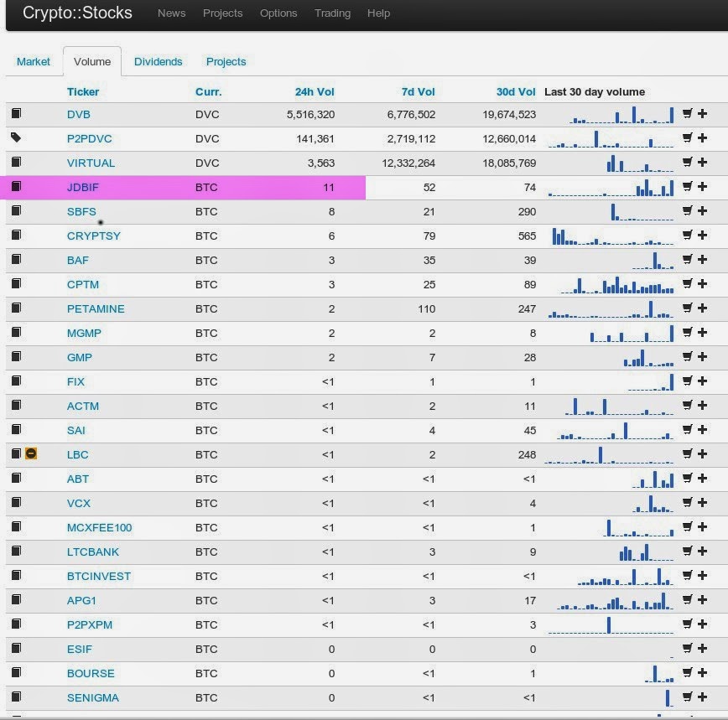Click the cart icon in BTCINVEST row
728x720 pixels.
click(x=687, y=575)
